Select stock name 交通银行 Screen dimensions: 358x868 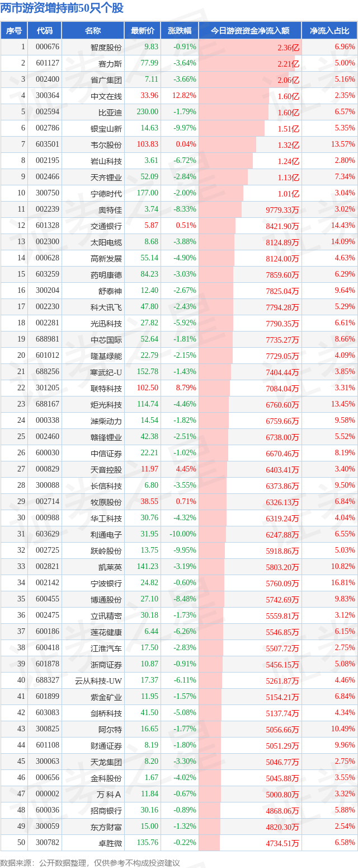[x=106, y=226]
